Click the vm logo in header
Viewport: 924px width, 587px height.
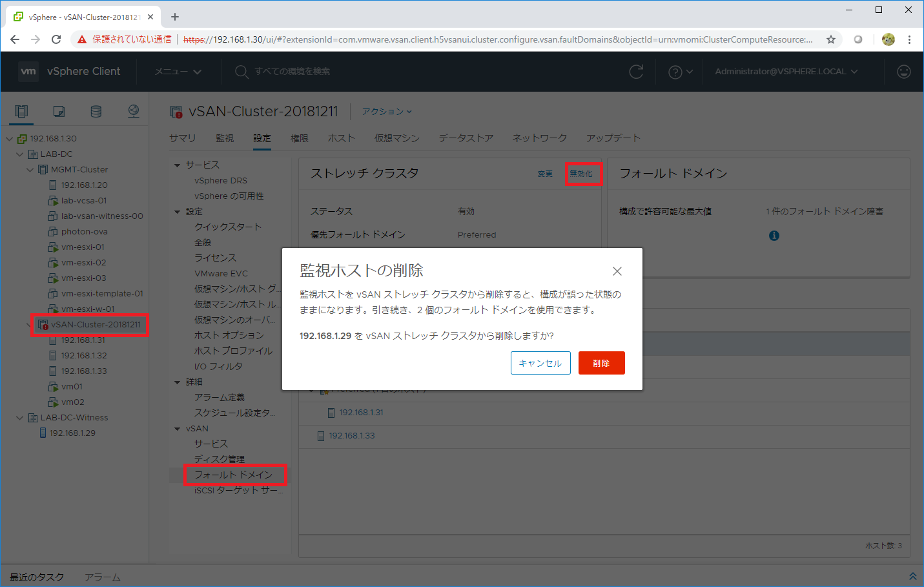(28, 71)
